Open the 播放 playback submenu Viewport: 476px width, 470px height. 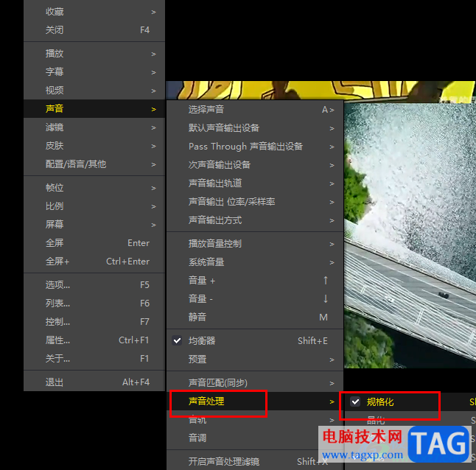point(94,54)
